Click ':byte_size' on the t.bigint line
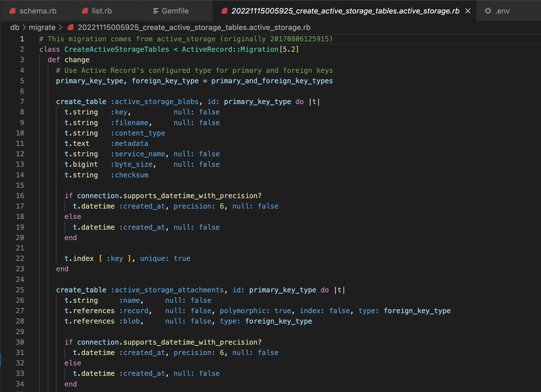Screen dimensions: 541x392 coord(132,165)
